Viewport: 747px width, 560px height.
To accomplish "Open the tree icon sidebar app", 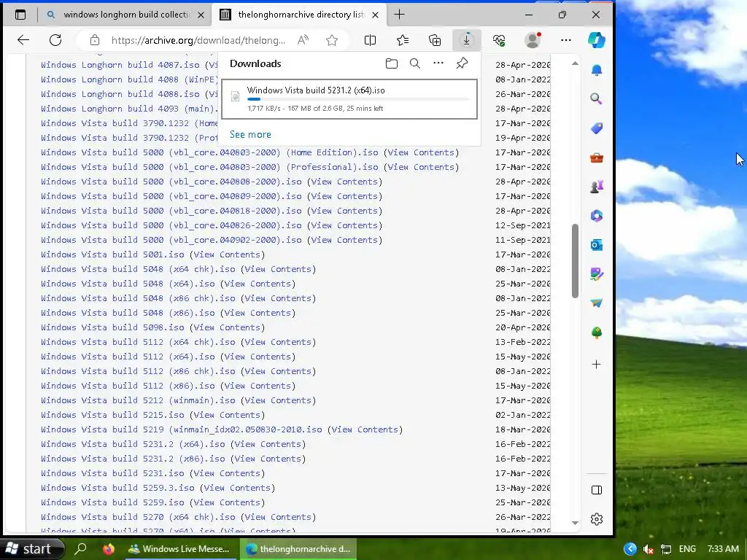I will (x=597, y=332).
